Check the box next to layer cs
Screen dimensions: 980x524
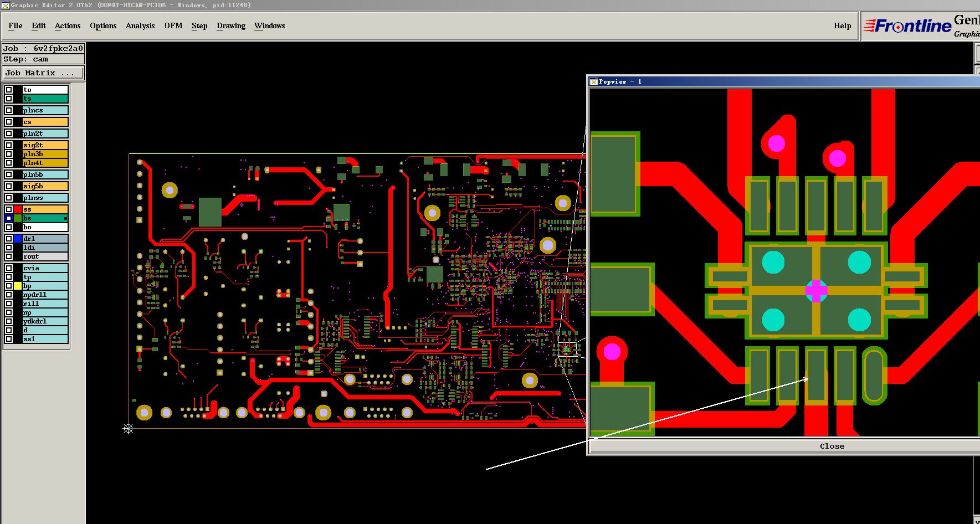tap(9, 122)
